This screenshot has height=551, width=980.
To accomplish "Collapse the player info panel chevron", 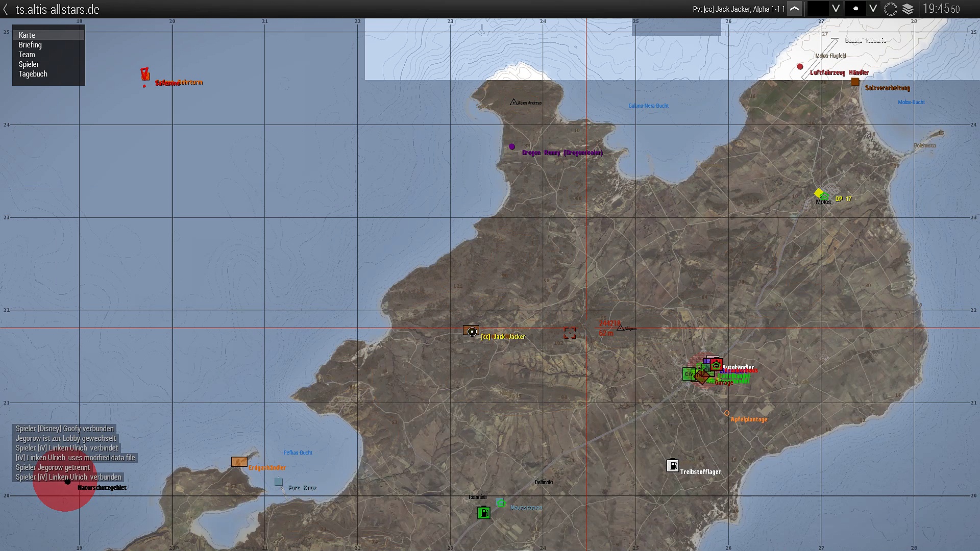I will [794, 9].
